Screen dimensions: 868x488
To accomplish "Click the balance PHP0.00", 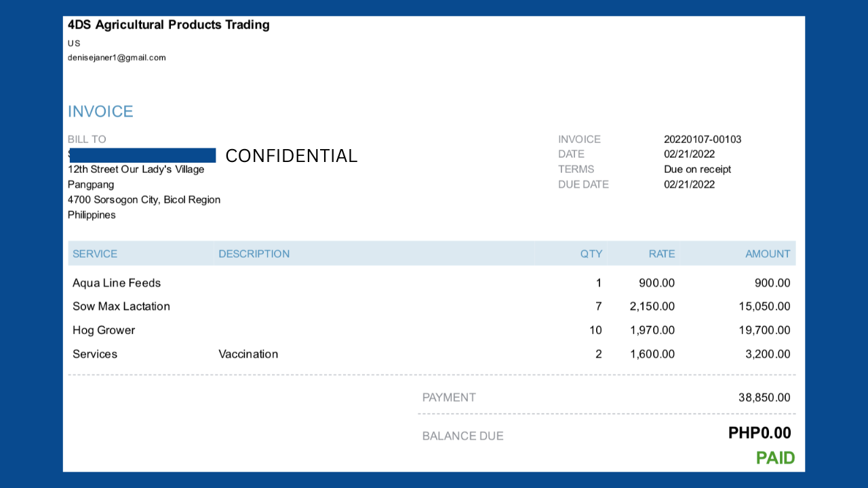I will tap(759, 433).
